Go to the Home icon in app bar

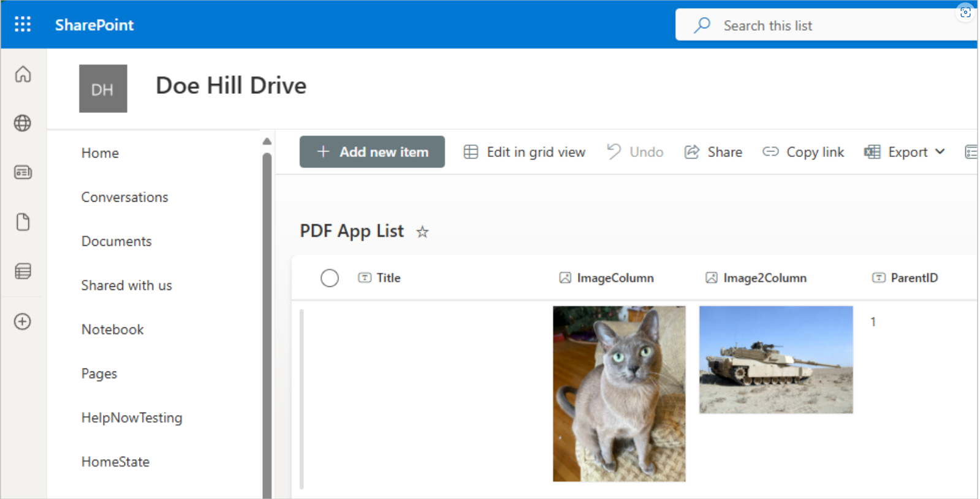23,74
